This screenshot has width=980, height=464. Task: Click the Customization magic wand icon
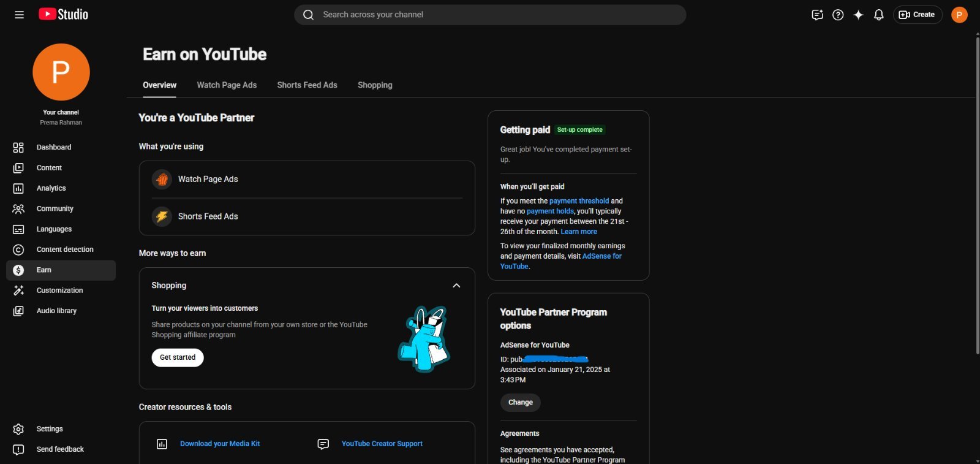18,291
